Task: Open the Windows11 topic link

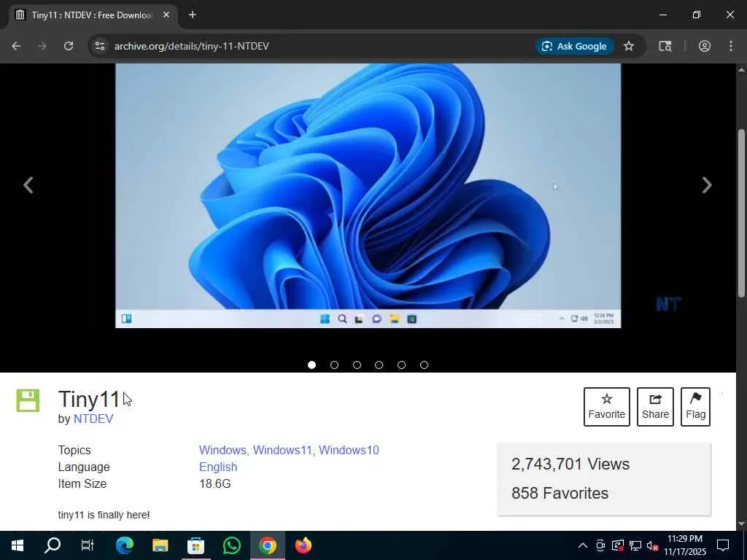Action: [x=282, y=450]
